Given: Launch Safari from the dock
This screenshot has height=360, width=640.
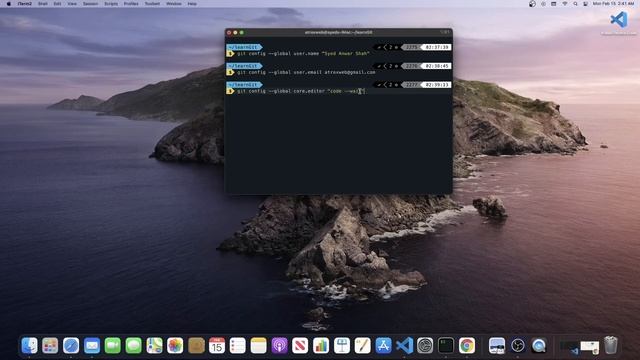Looking at the screenshot, I should 71,346.
